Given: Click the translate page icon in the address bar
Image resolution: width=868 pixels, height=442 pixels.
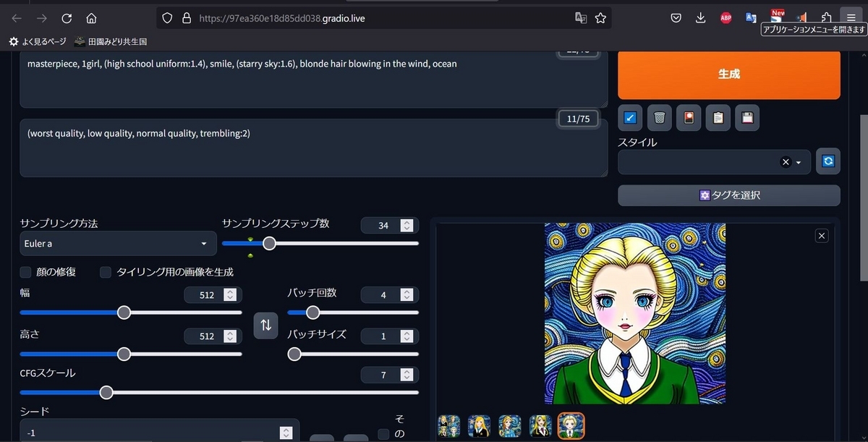Looking at the screenshot, I should tap(580, 18).
